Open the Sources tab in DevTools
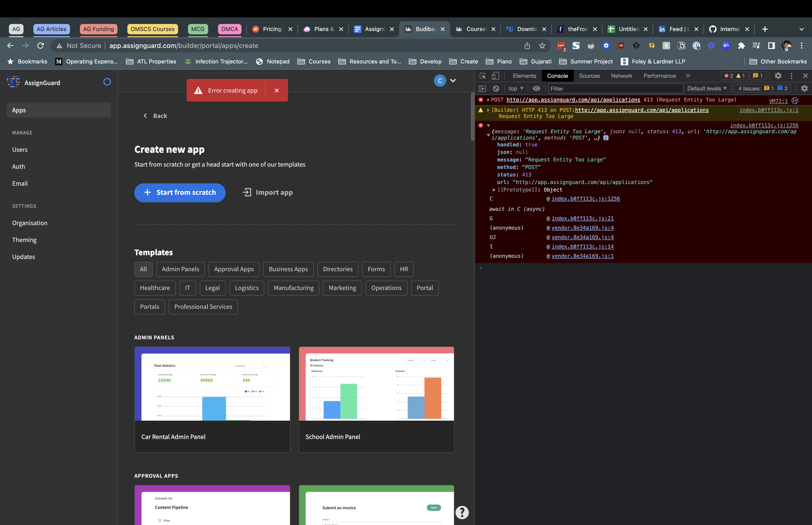Screen dimensions: 812x525 (x=589, y=76)
